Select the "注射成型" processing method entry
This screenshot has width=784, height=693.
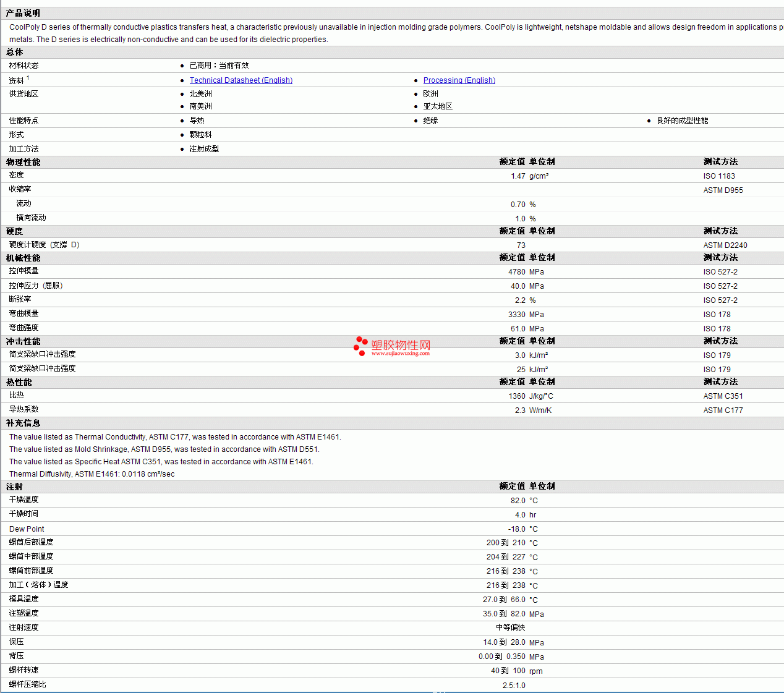[205, 149]
